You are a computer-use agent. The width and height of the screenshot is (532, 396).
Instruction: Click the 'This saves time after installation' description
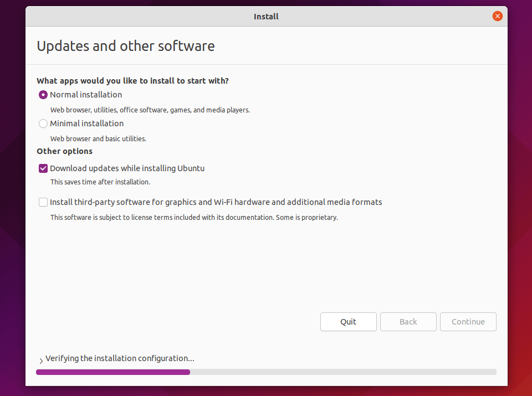click(100, 182)
